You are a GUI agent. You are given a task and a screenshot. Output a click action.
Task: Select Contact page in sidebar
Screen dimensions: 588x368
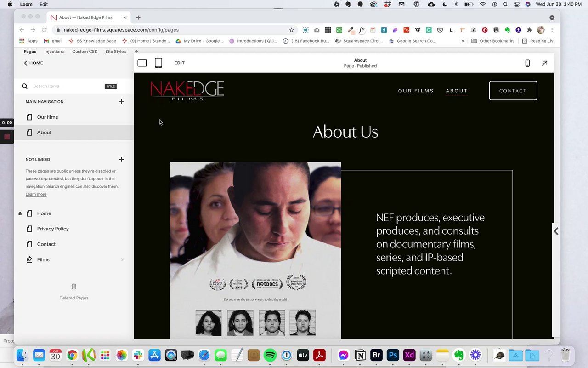click(x=74, y=244)
